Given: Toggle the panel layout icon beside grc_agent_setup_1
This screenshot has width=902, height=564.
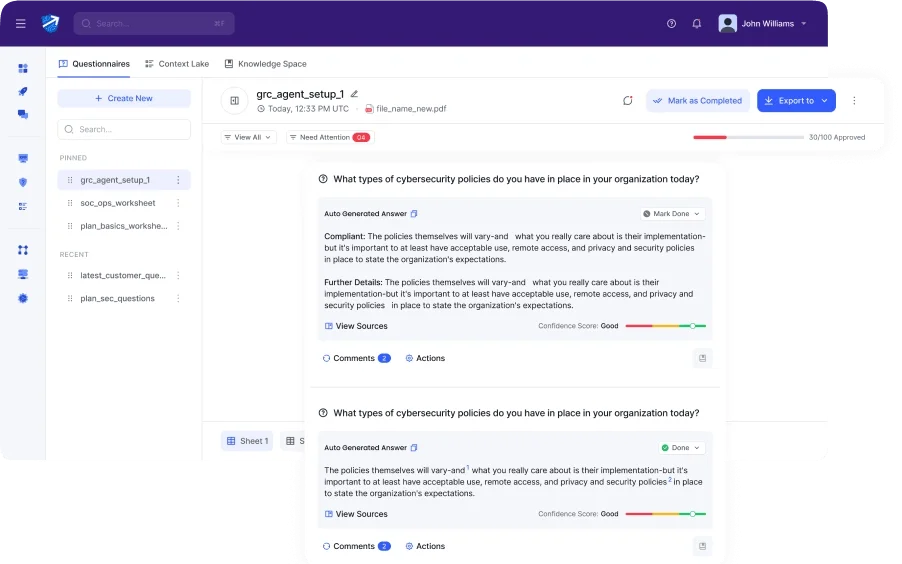Looking at the screenshot, I should coord(235,101).
